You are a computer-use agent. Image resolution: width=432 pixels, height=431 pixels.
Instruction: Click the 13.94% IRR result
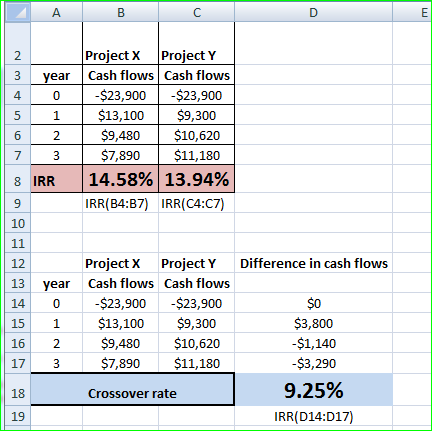197,179
